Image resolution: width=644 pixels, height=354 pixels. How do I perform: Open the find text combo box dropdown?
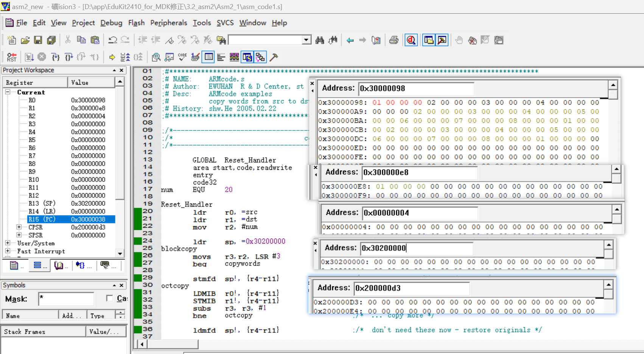306,40
